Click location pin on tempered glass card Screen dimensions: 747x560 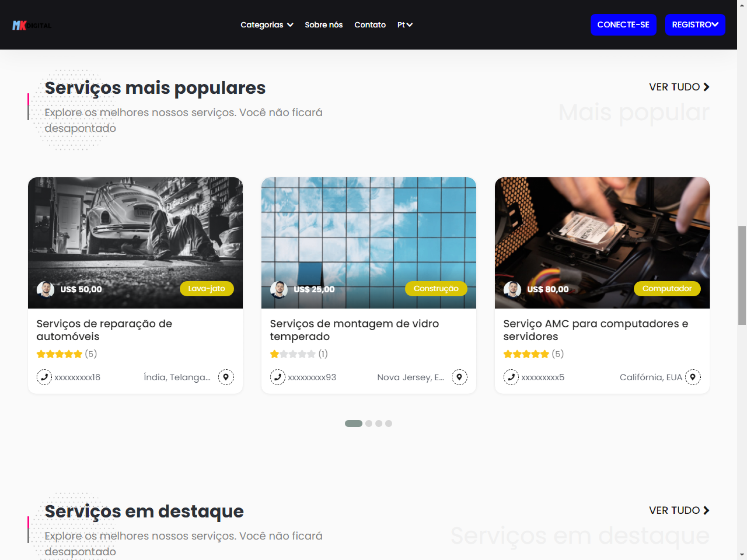459,377
